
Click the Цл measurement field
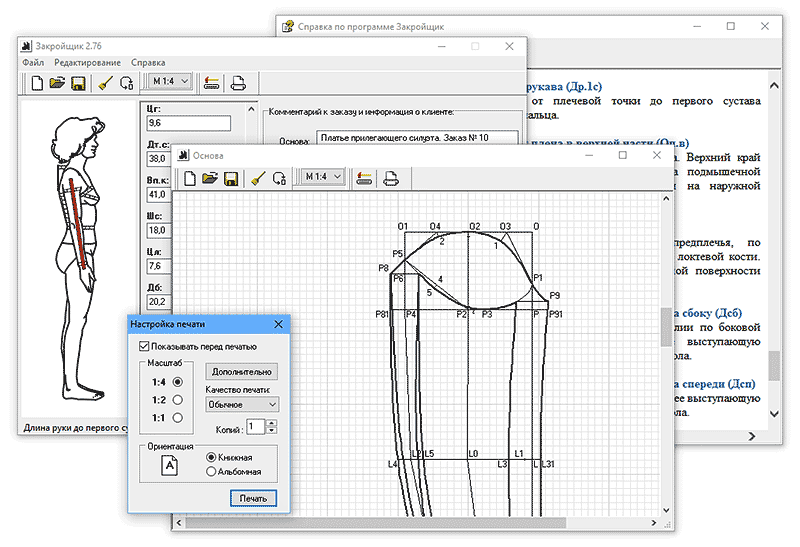pos(159,266)
